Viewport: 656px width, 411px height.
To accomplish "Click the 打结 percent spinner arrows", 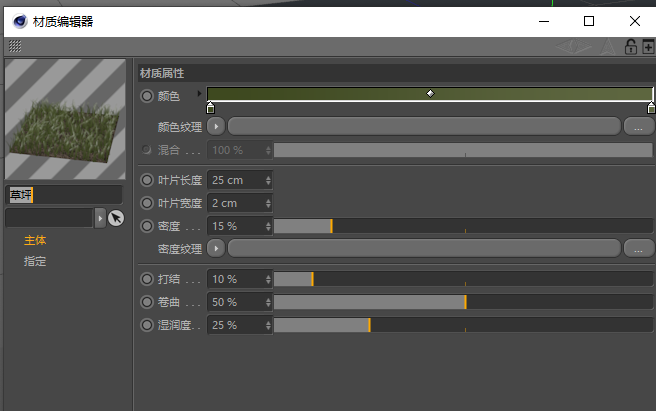I will 268,279.
